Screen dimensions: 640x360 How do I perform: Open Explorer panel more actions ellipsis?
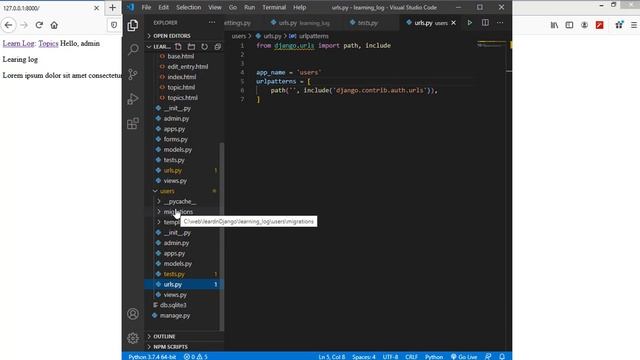212,22
